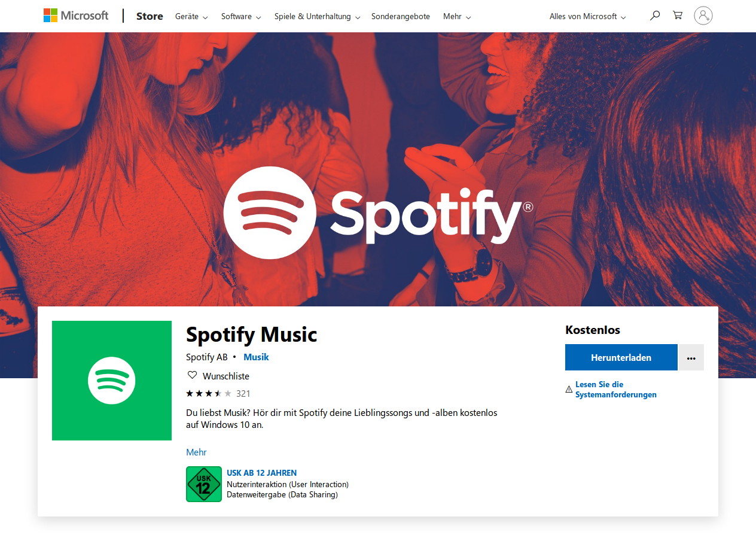Click the USK 12 rating badge
Viewport: 756px width, 544px height.
204,484
